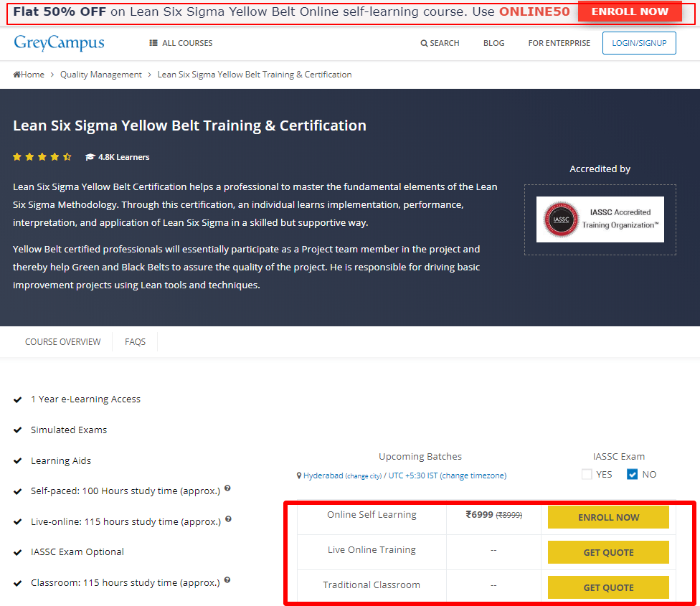The width and height of the screenshot is (700, 606).
Task: Click the location pin icon near Hyderabad
Action: click(299, 475)
